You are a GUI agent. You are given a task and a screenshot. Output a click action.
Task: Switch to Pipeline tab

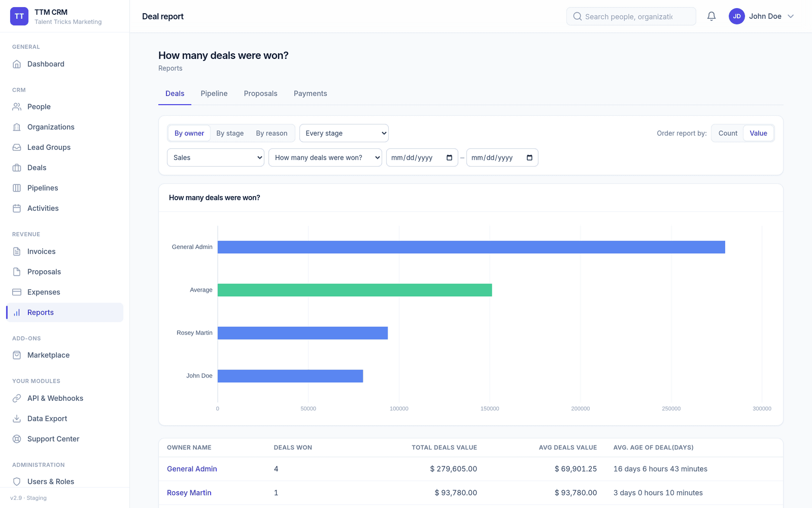(x=214, y=93)
